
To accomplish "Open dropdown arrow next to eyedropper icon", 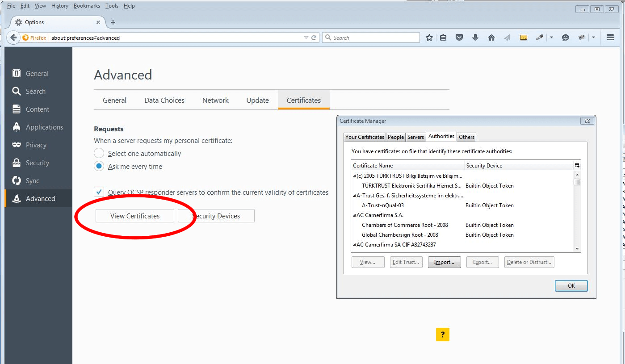I will tap(551, 38).
